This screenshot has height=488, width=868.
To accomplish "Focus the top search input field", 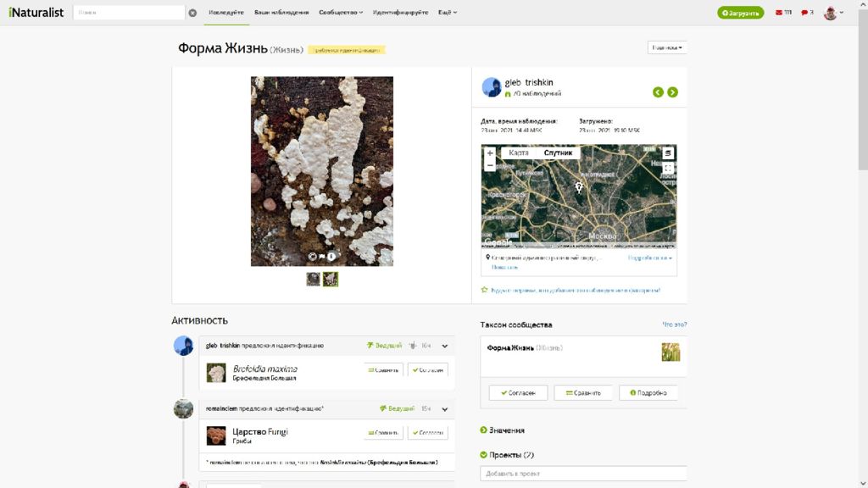I will [129, 12].
